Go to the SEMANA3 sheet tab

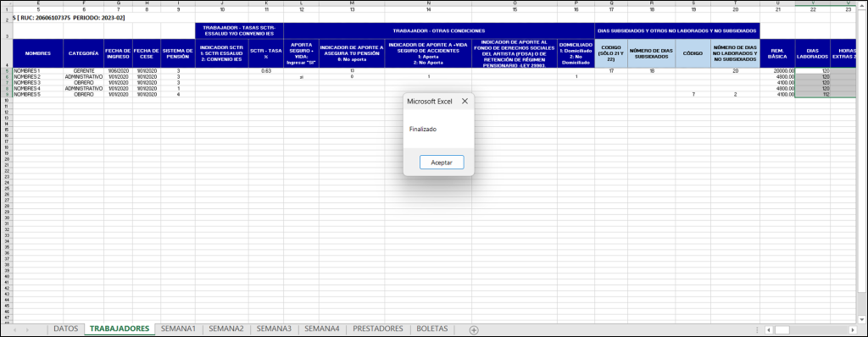pos(274,329)
